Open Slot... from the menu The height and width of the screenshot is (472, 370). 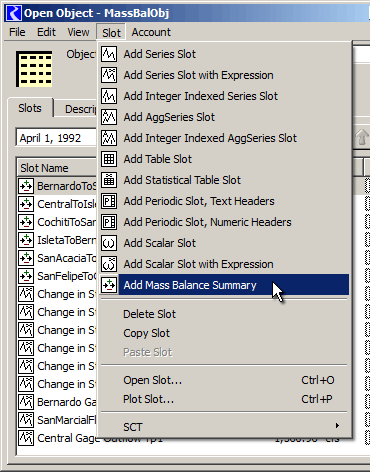[225, 380]
